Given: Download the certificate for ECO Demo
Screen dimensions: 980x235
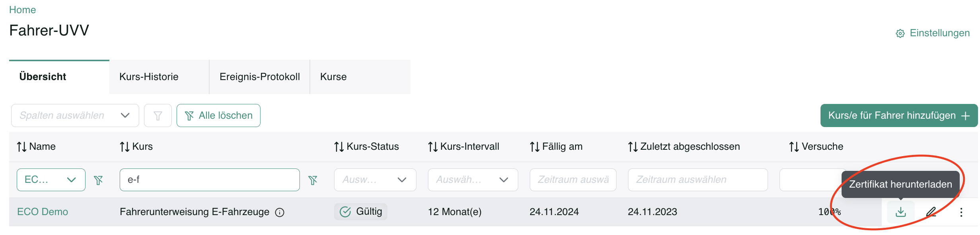Looking at the screenshot, I should click(900, 212).
